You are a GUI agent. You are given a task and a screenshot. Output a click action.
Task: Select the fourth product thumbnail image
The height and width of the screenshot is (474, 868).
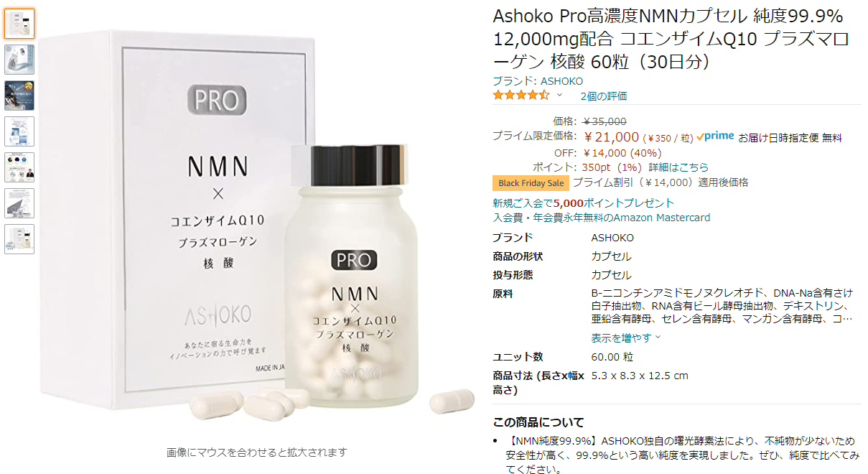19,131
